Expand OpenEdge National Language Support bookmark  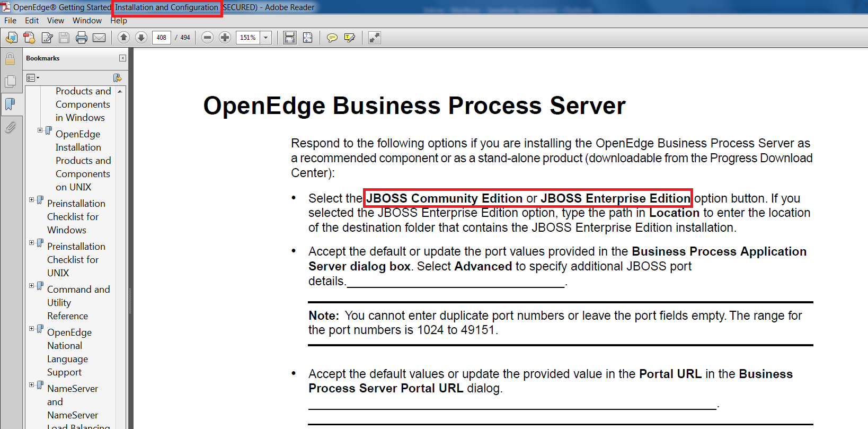tap(31, 328)
